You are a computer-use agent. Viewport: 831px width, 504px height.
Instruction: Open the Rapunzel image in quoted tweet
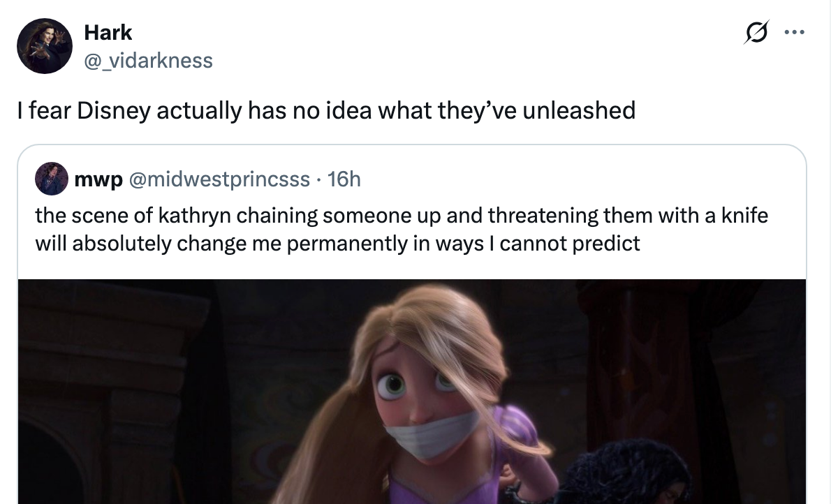tap(412, 391)
